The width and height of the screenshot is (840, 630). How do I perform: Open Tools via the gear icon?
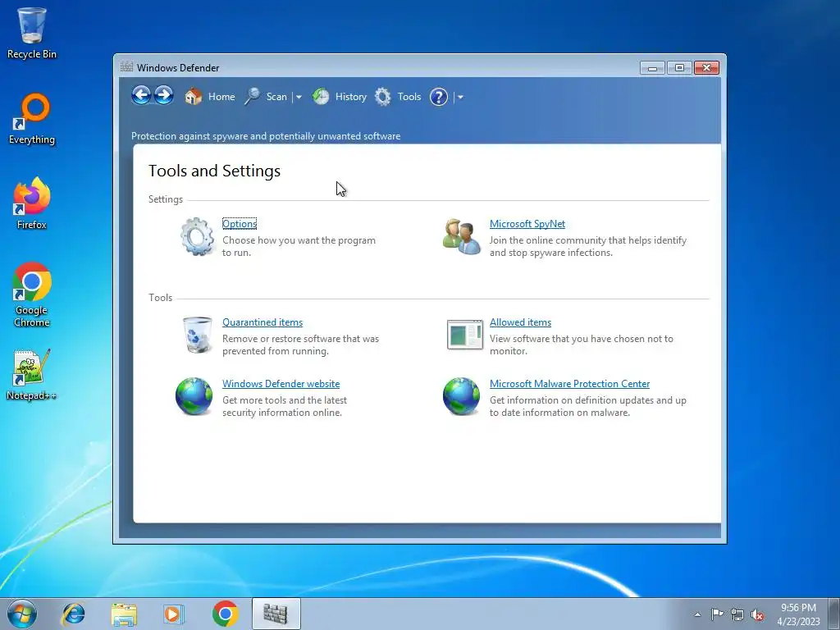(382, 97)
